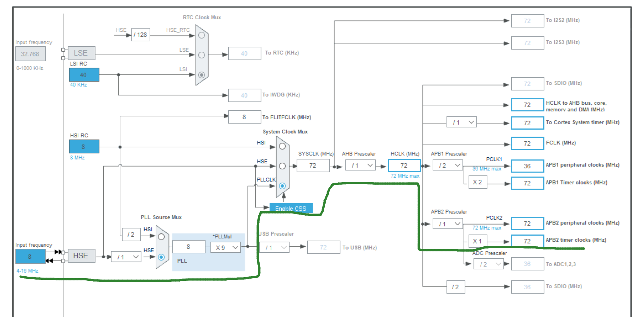
Task: Click the To IWDG (KHz) value box
Action: pyautogui.click(x=244, y=95)
